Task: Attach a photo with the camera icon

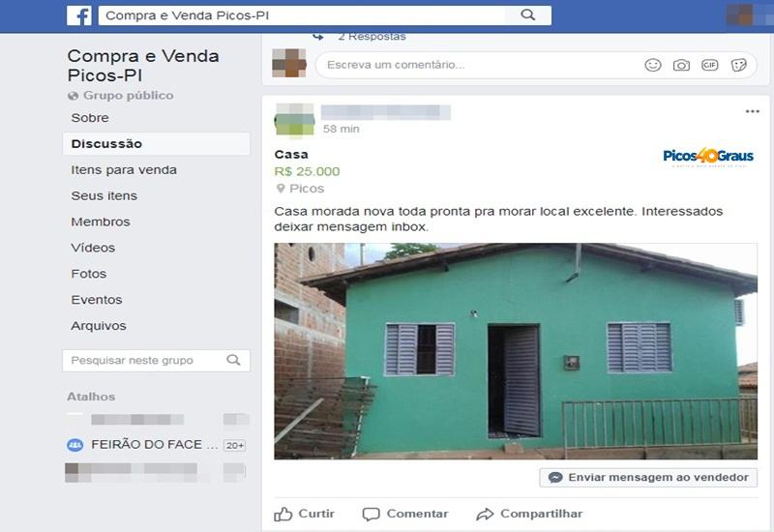Action: point(681,65)
